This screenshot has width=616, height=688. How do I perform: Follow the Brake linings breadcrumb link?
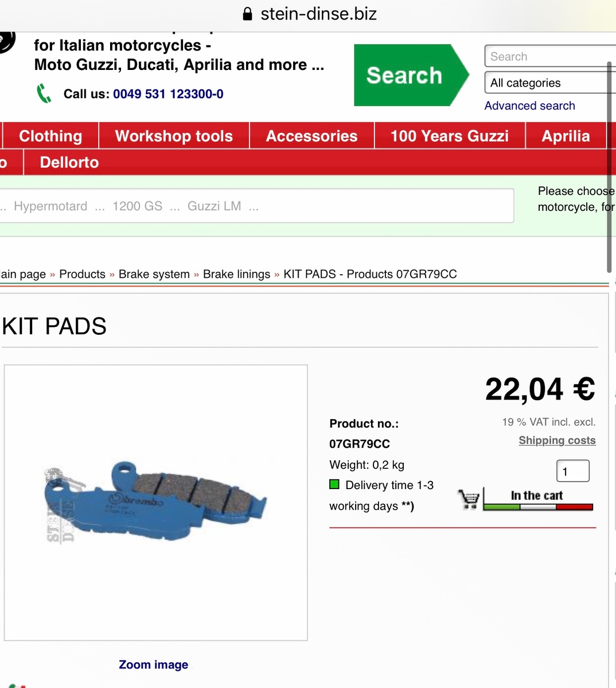coord(236,274)
